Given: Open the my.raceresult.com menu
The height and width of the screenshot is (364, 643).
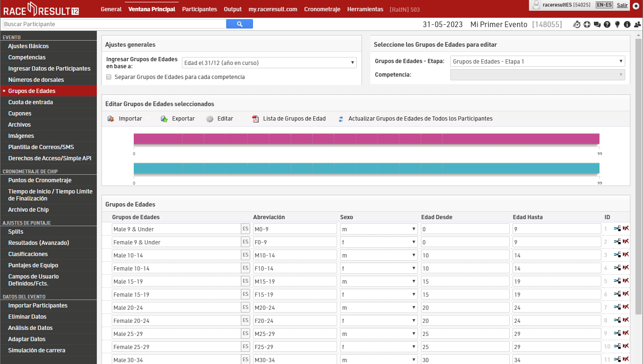Looking at the screenshot, I should [273, 9].
